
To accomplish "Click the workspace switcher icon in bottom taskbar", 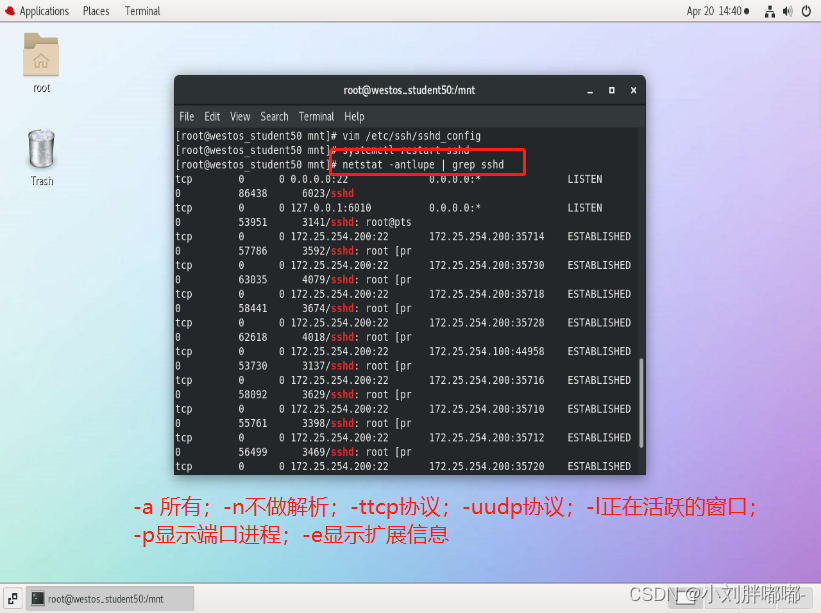I will point(12,597).
